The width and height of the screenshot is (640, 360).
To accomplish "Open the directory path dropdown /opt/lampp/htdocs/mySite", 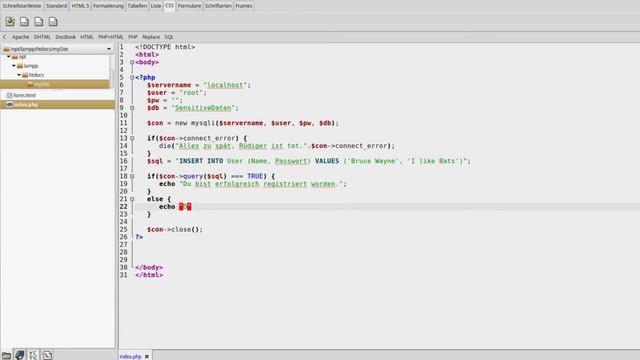I will click(58, 49).
